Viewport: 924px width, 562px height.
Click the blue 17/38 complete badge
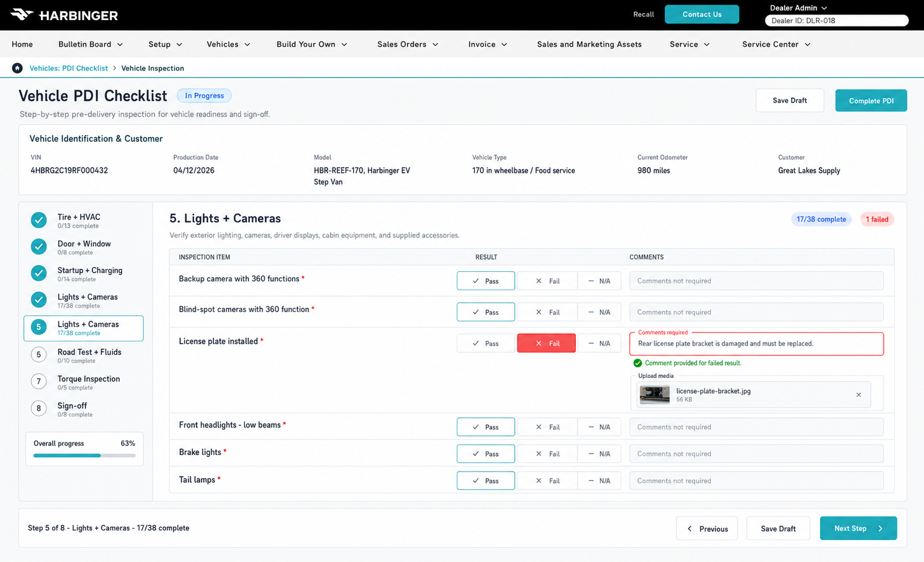click(x=821, y=220)
